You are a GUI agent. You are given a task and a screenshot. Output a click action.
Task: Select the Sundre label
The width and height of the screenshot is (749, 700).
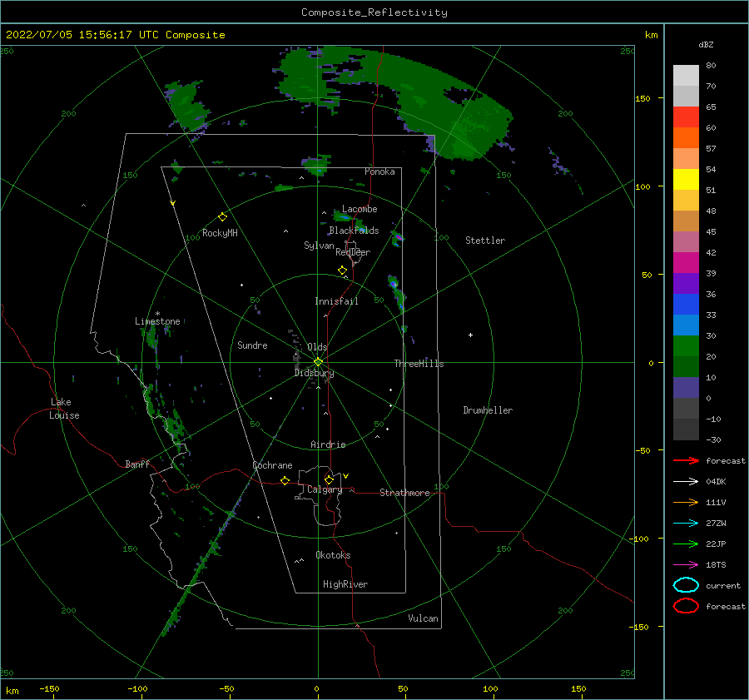pyautogui.click(x=252, y=345)
